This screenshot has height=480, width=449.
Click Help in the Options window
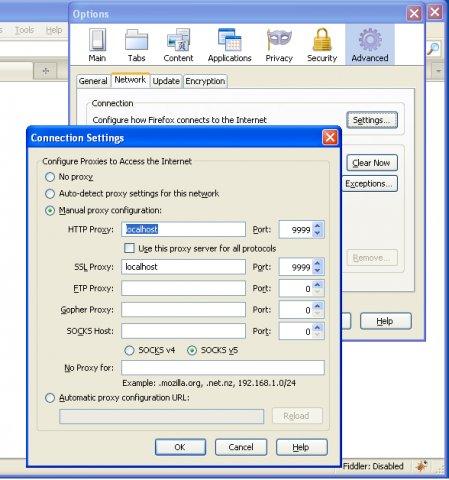386,321
